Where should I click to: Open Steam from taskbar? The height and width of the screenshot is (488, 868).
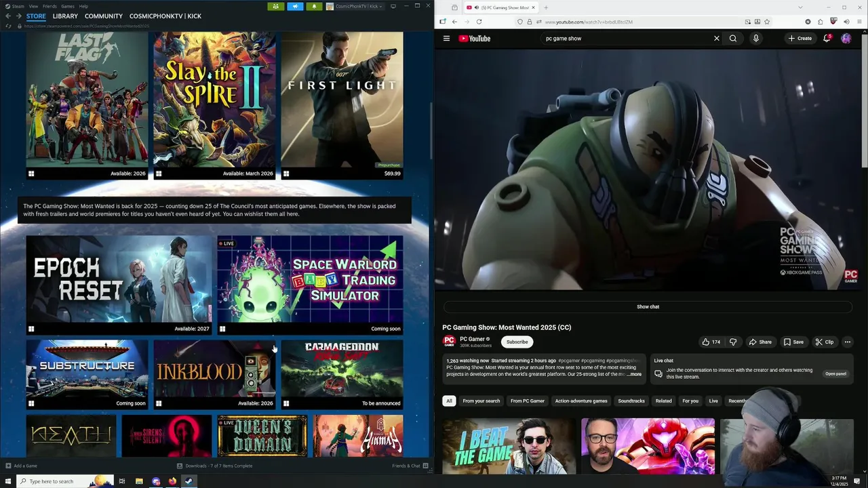(x=189, y=481)
